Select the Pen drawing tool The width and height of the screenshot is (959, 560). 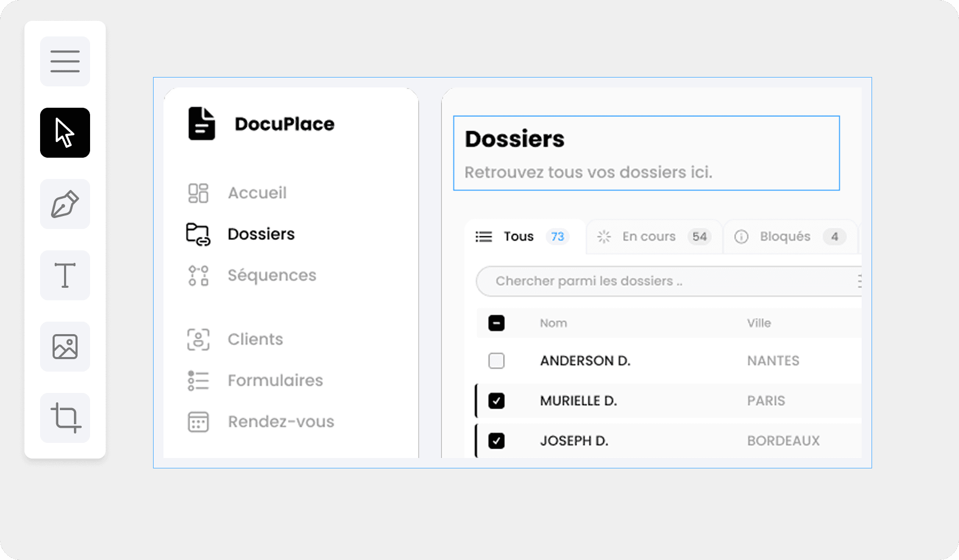65,204
